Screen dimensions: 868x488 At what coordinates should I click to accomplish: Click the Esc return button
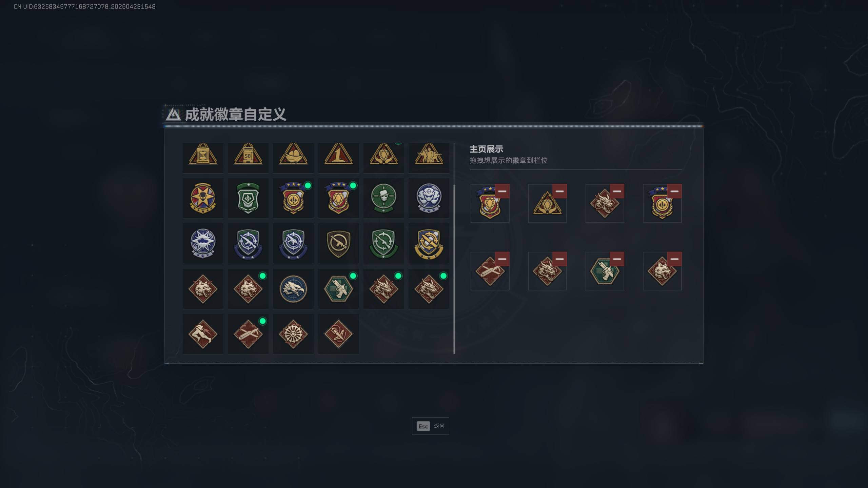click(x=430, y=426)
